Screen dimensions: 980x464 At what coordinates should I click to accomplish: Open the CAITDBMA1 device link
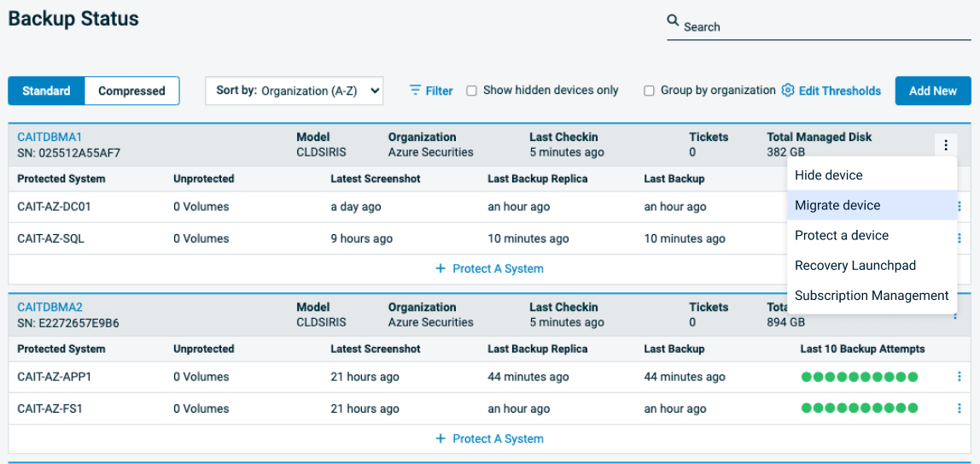(50, 137)
